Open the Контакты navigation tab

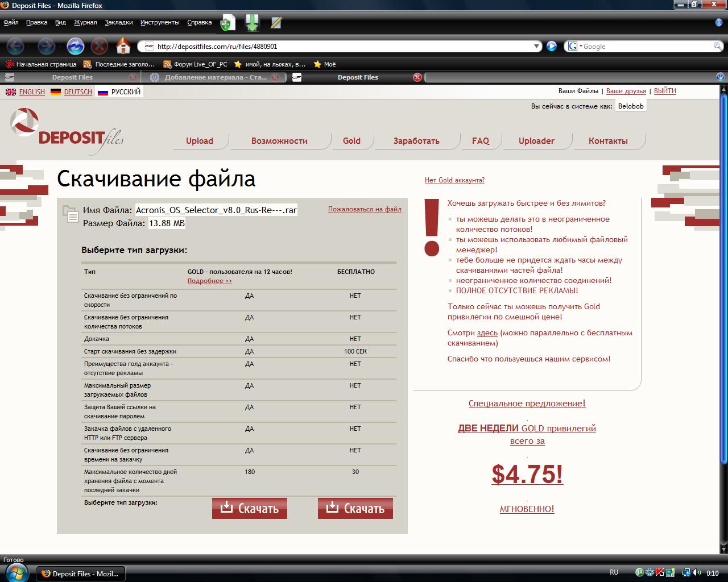(608, 141)
